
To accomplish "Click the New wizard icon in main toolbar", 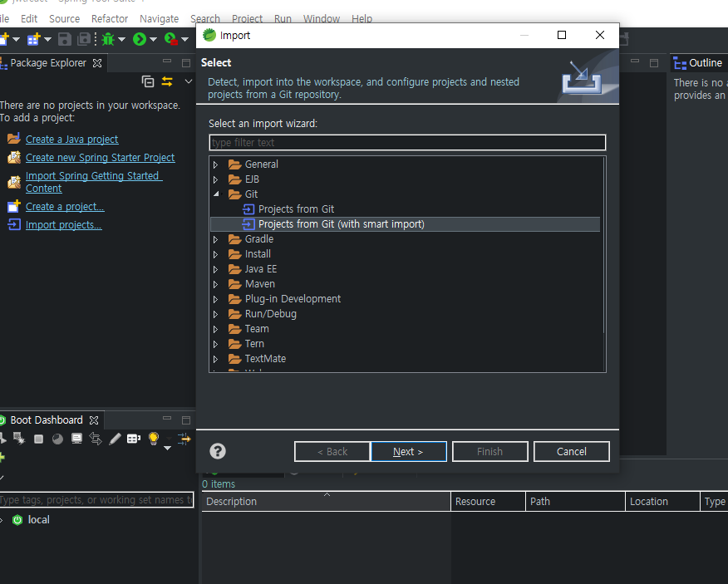I will click(x=3, y=40).
